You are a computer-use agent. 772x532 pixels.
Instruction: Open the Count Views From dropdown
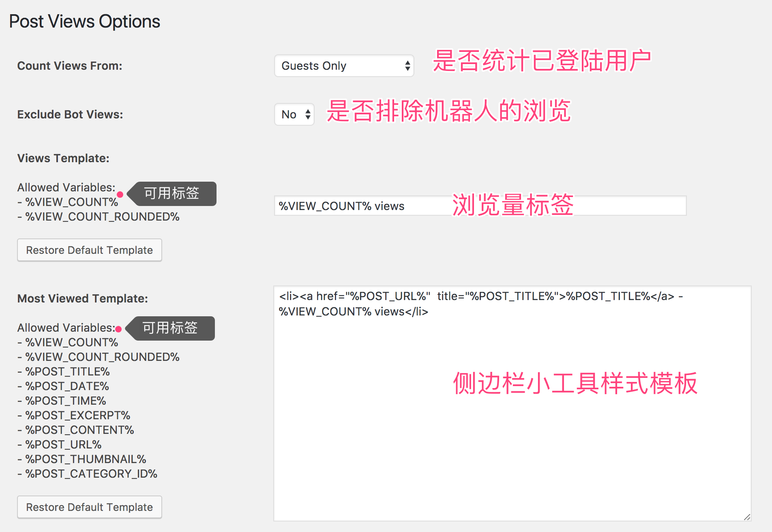coord(344,65)
